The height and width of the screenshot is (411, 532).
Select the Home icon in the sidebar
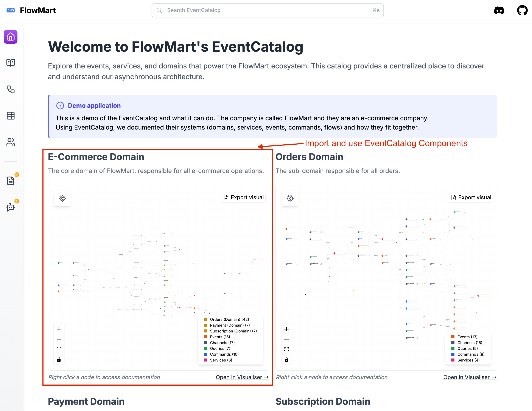tap(10, 37)
